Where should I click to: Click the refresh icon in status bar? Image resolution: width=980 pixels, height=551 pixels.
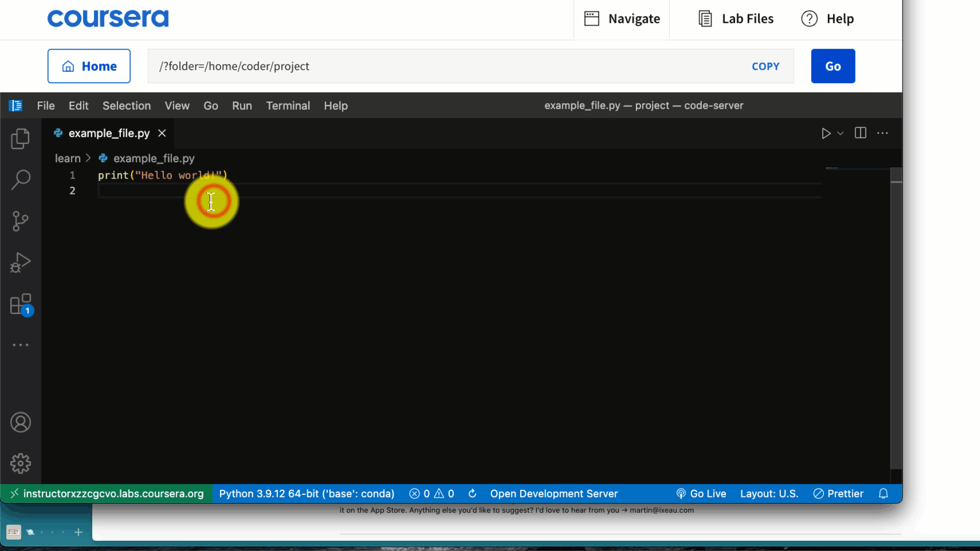tap(473, 493)
